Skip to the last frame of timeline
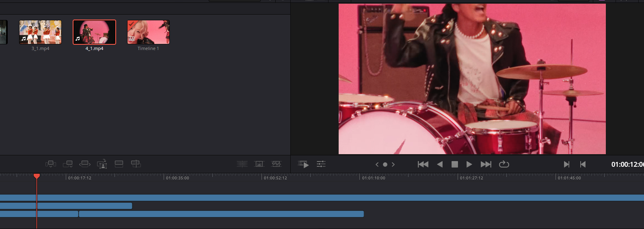644x229 pixels. coord(486,164)
